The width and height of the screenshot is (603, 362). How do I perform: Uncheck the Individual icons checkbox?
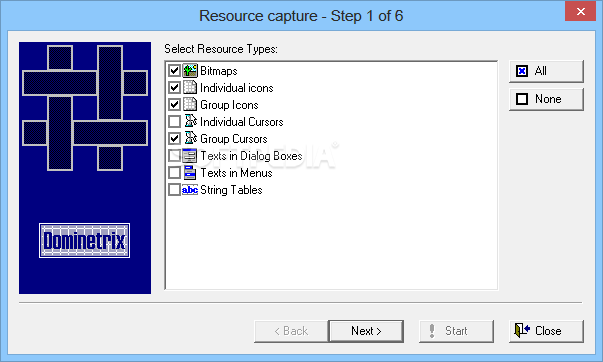click(x=175, y=88)
